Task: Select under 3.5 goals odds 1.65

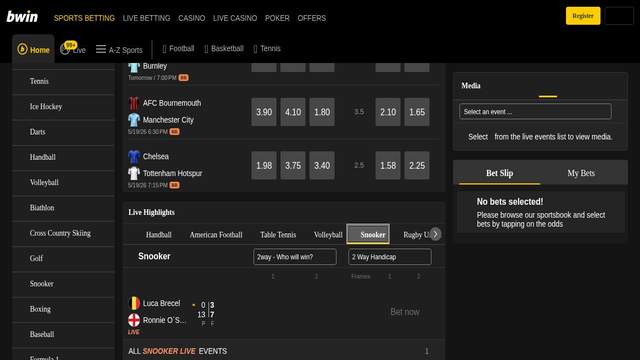Action: click(x=417, y=112)
